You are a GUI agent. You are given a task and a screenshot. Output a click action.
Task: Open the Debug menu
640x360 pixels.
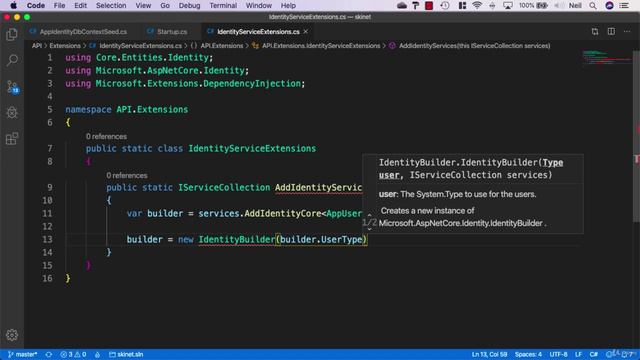(x=189, y=5)
